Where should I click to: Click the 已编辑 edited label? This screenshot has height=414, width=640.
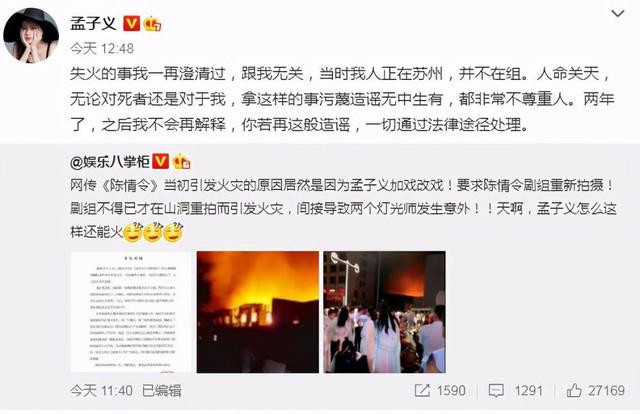tap(162, 391)
